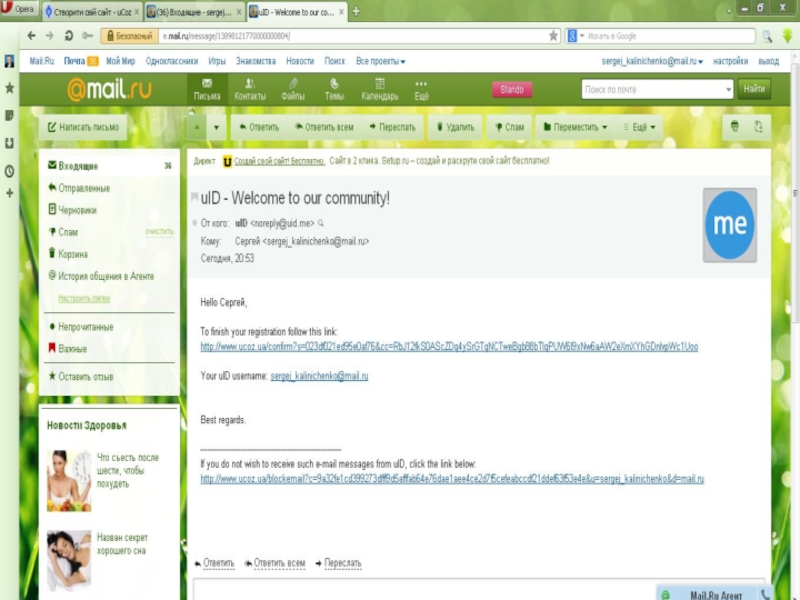Image resolution: width=800 pixels, height=600 pixels.
Task: Open the Календарь calendar section
Action: (380, 89)
